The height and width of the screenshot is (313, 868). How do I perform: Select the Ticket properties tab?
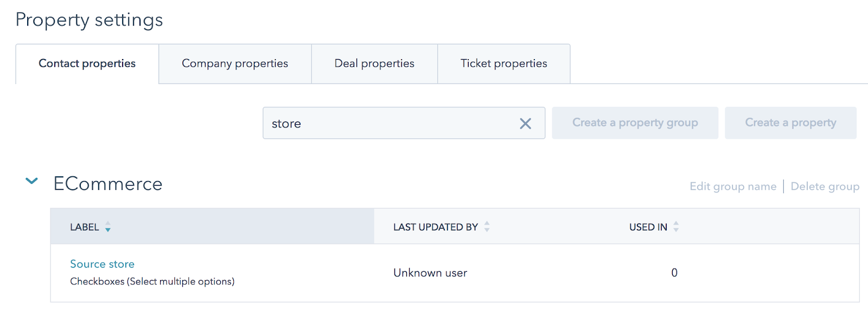(503, 64)
